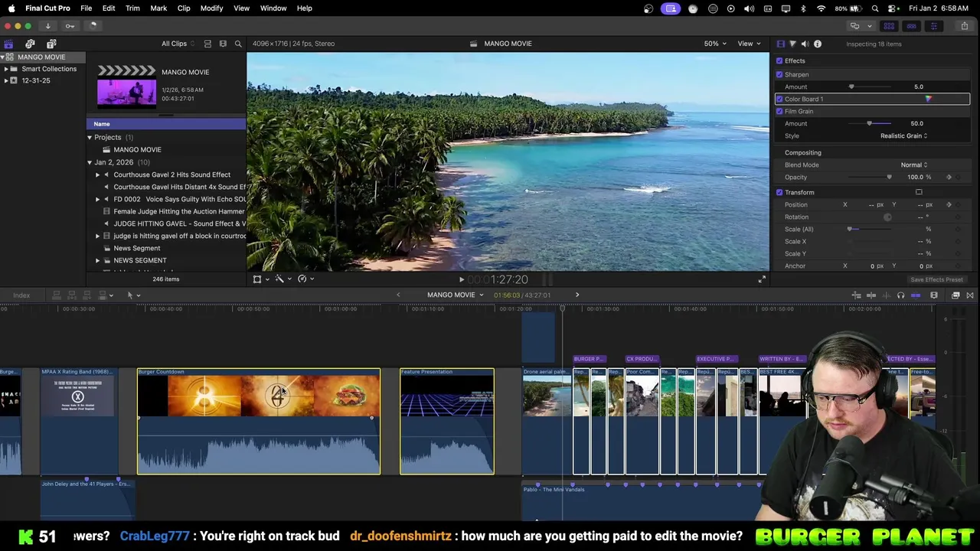Add Position keyframe diamond button
This screenshot has height=551, width=980.
(x=949, y=204)
